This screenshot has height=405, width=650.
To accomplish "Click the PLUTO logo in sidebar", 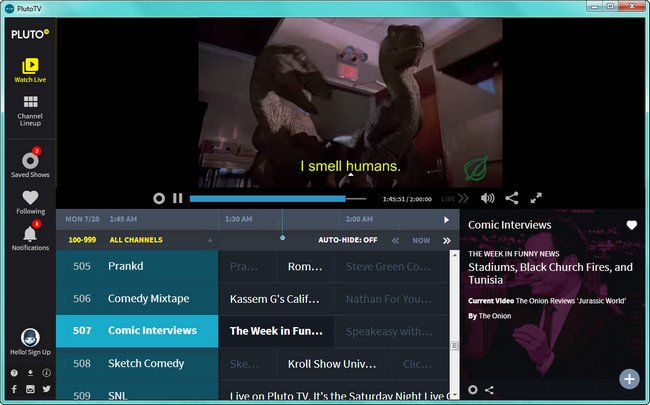I will 30,34.
